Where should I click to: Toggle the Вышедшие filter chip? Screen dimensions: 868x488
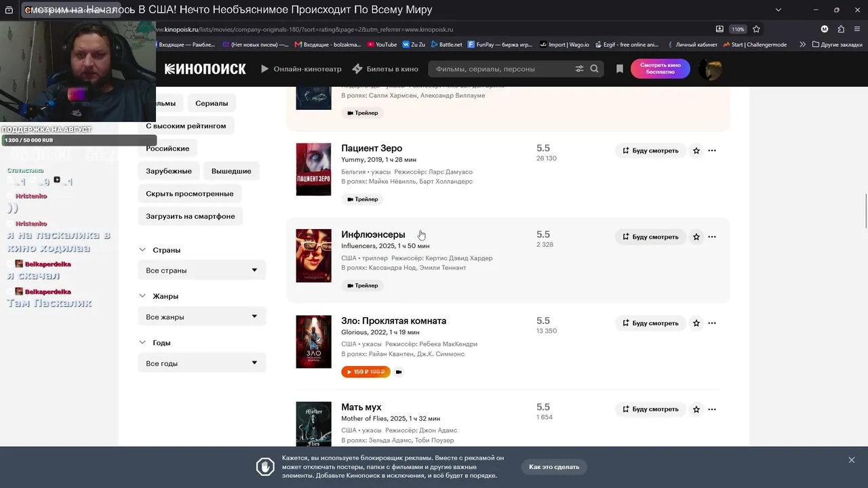point(231,171)
